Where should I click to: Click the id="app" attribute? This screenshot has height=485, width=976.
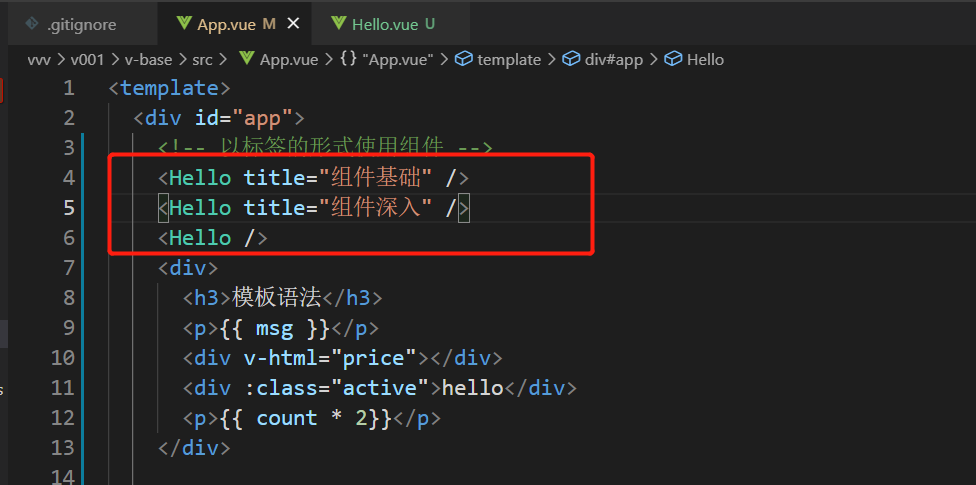(243, 118)
